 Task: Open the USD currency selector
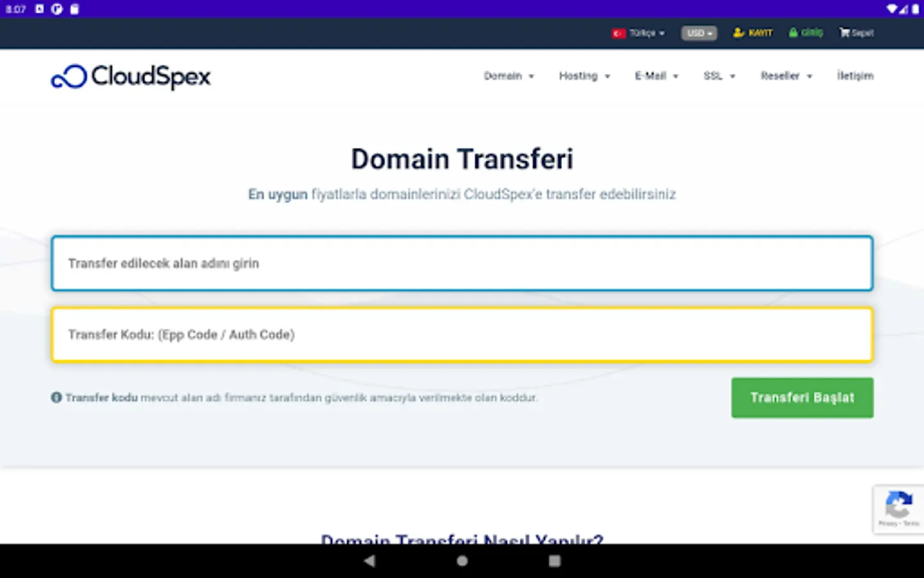pos(699,33)
